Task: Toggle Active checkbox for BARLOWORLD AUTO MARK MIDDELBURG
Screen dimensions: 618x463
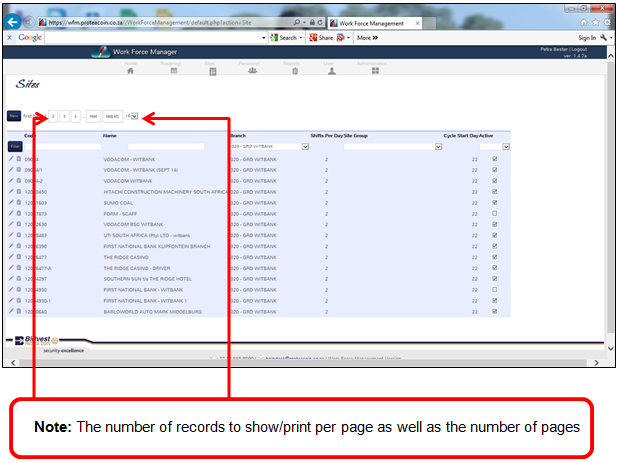Action: click(495, 311)
